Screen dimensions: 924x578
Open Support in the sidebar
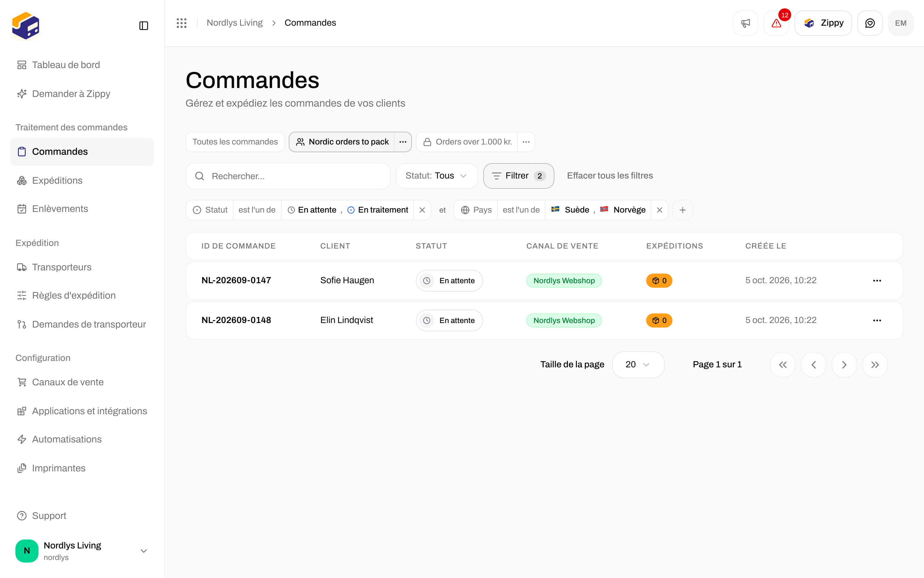82,516
